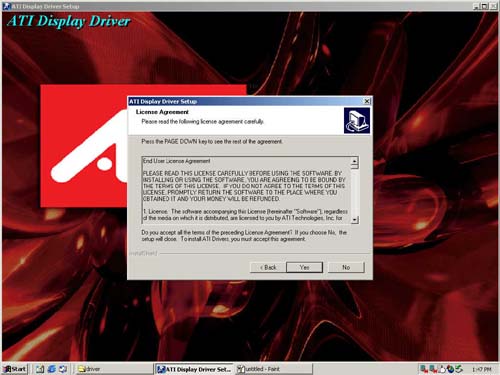Image resolution: width=500 pixels, height=375 pixels.
Task: Click the ATI logo graphic
Action: pos(84,146)
